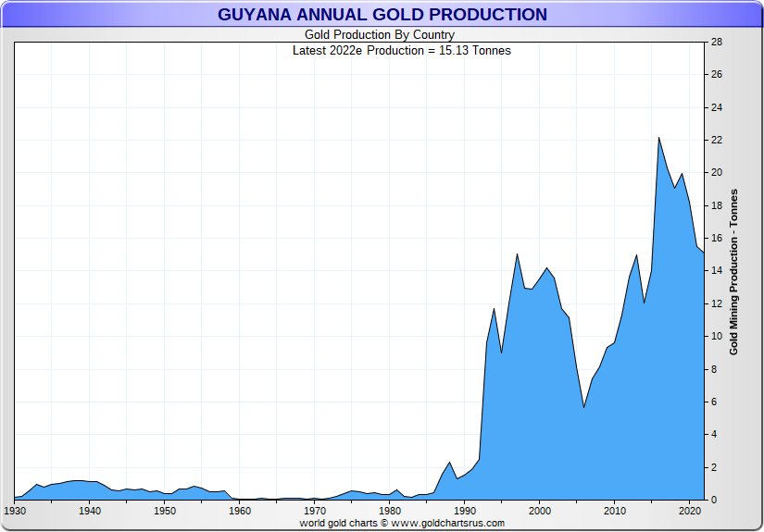Click the 4 y-axis value

[714, 435]
